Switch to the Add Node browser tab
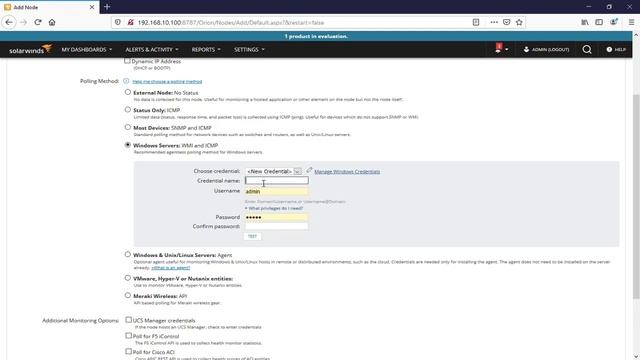640x360 pixels. tap(50, 7)
